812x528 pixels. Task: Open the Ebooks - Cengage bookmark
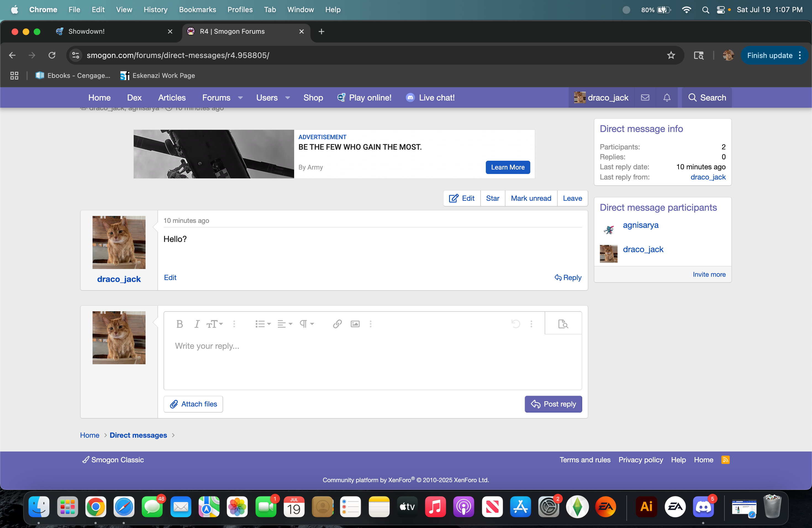pyautogui.click(x=73, y=75)
